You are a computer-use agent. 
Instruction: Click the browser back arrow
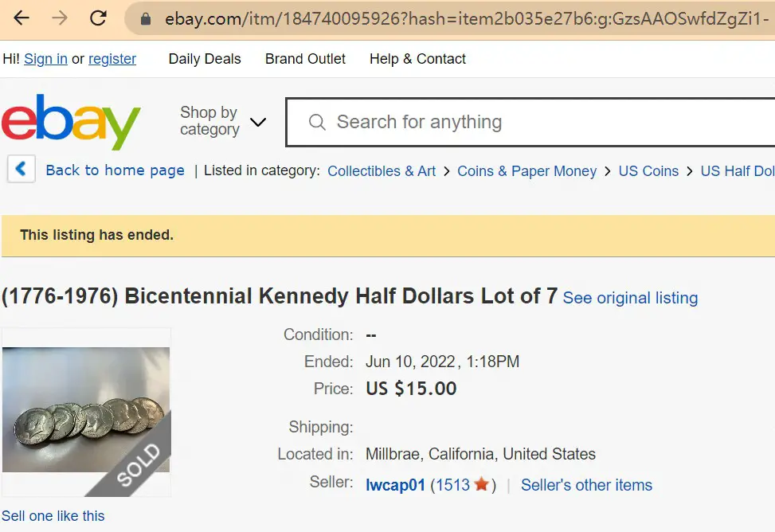22,18
